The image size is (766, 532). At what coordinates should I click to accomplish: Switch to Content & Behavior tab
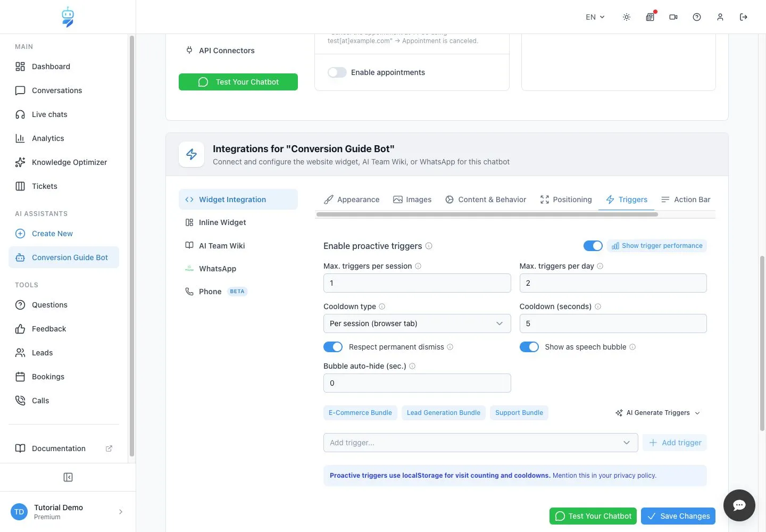click(x=486, y=199)
